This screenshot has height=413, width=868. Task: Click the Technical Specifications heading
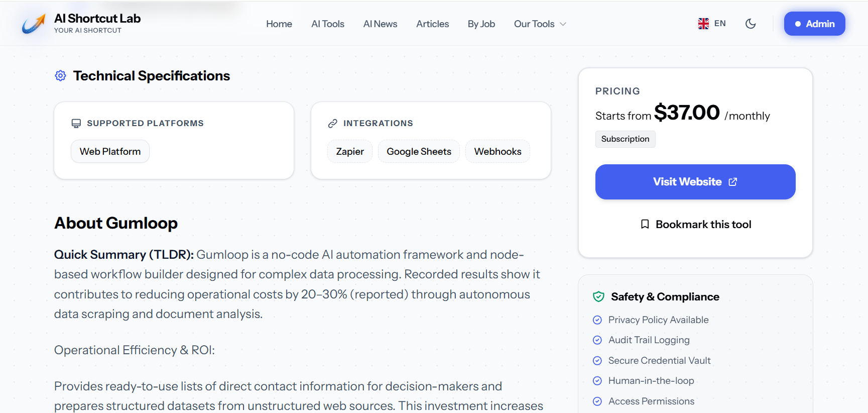coord(152,76)
